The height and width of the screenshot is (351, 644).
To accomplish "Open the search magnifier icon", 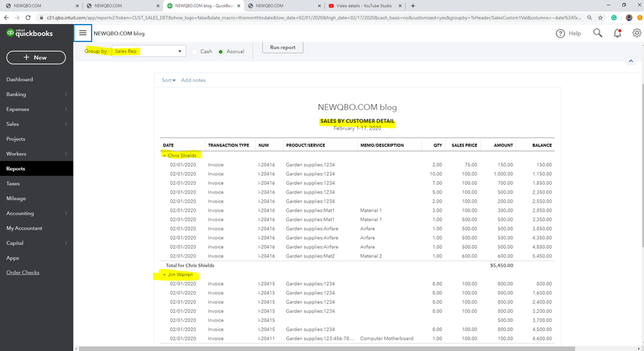I will point(598,33).
